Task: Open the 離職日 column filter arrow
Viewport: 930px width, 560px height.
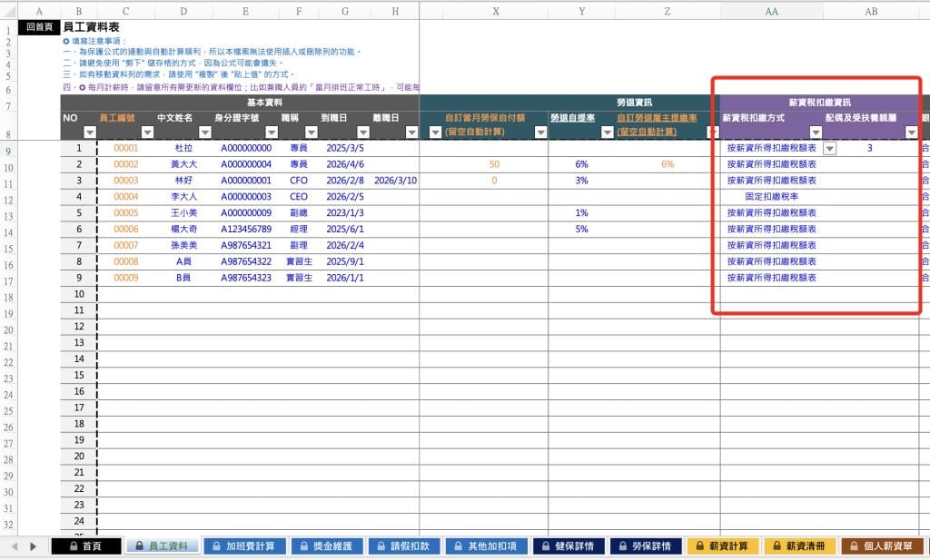Action: 411,133
